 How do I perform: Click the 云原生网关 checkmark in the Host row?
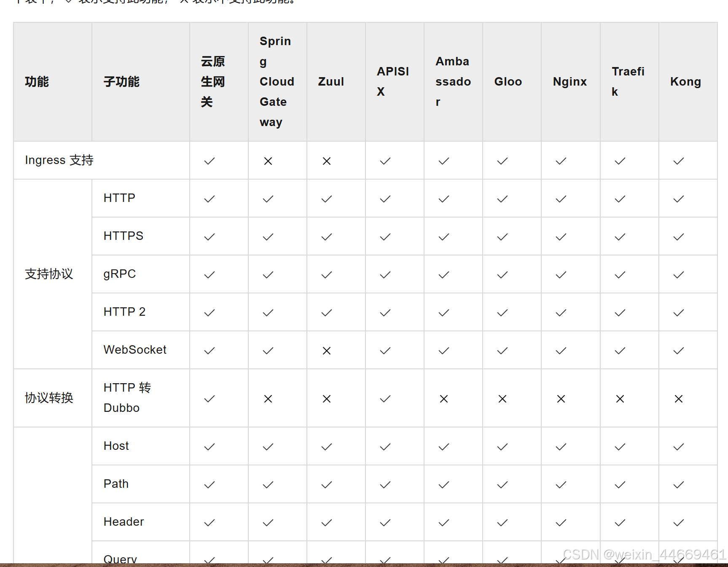coord(210,447)
